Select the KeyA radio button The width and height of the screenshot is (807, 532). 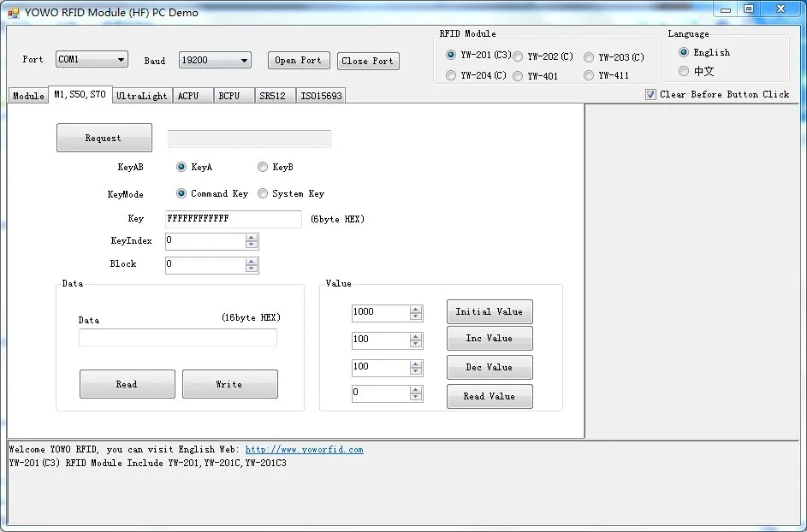coord(181,167)
